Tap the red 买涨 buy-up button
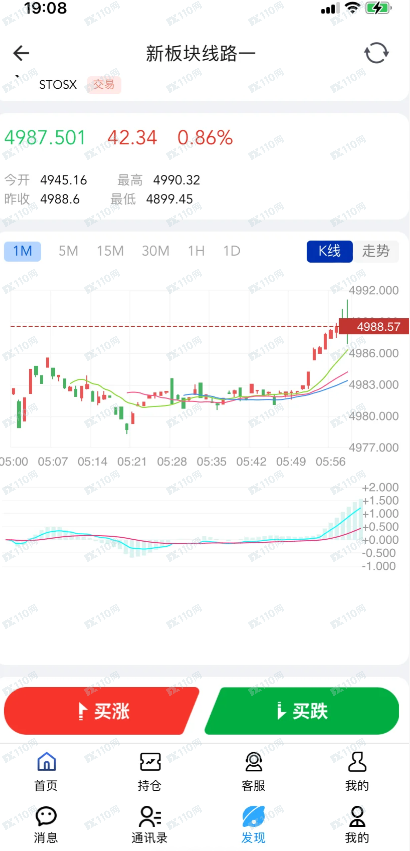 click(x=102, y=711)
